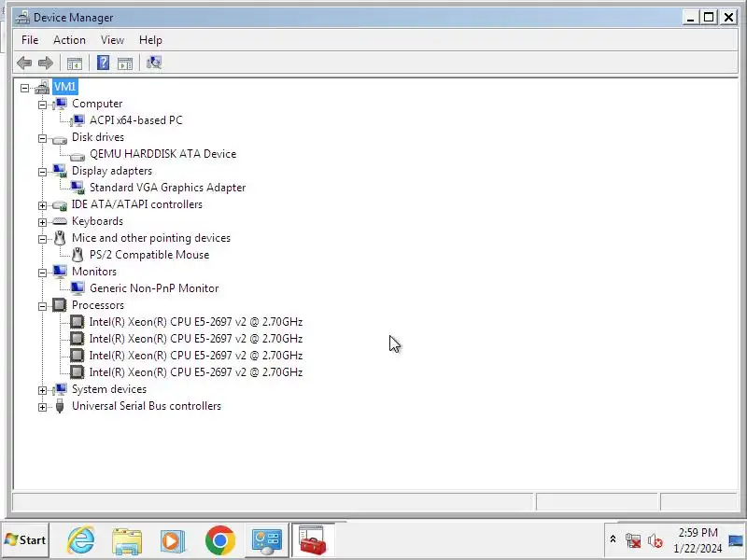Expand Universal Serial Bus controllers
The image size is (747, 560).
[x=42, y=407]
